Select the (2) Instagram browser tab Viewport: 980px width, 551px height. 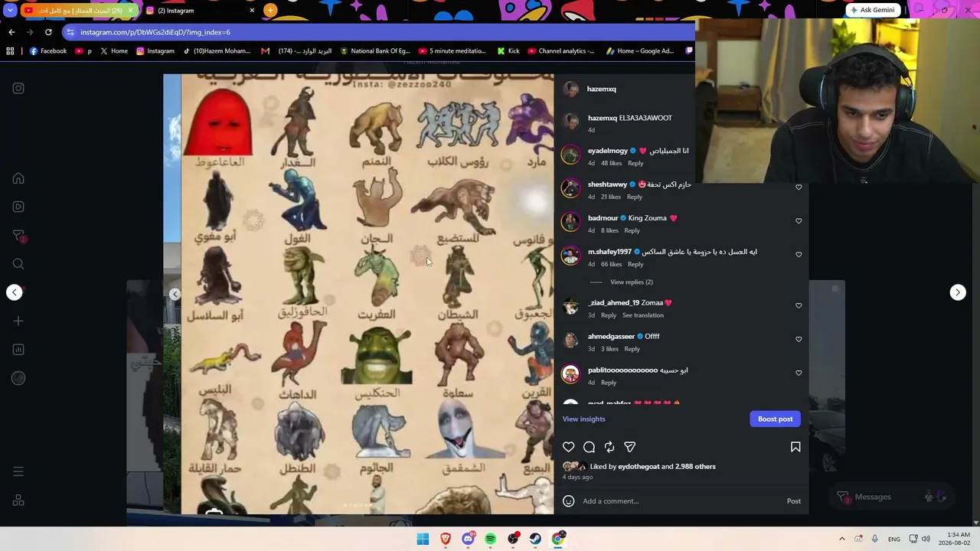coord(201,11)
